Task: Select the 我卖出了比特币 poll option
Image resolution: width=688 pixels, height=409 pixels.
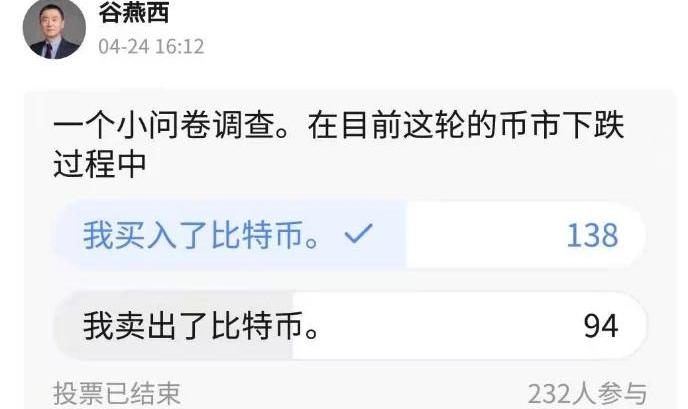Action: coord(350,326)
